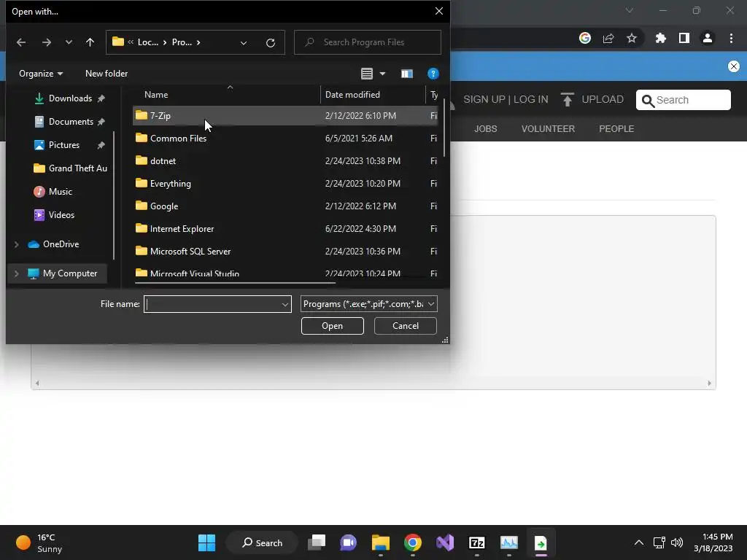Open File Explorer from the taskbar

click(381, 542)
